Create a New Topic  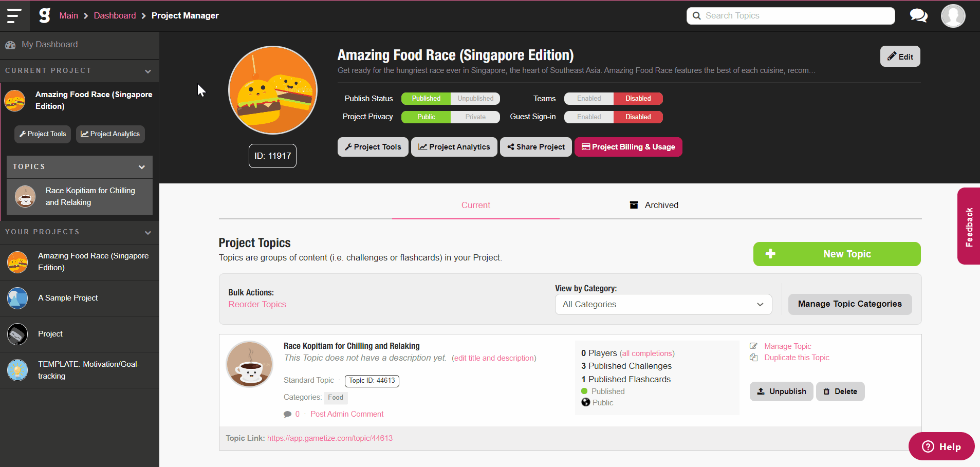[x=837, y=254]
